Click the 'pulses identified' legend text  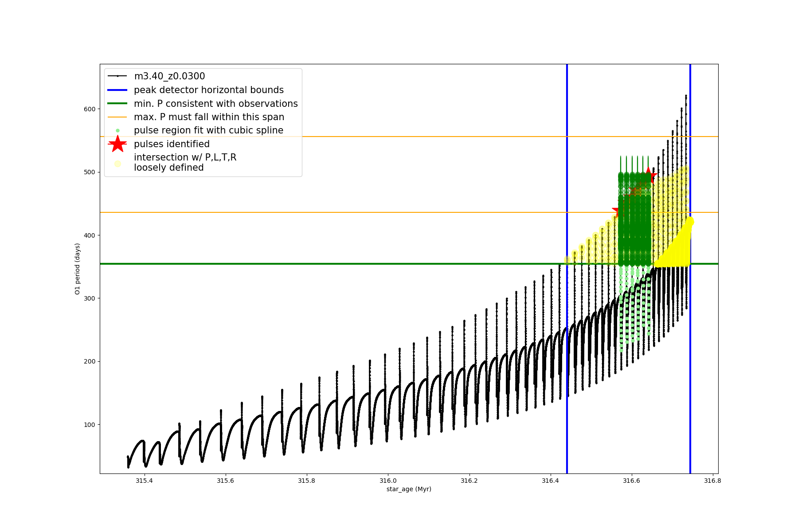point(172,144)
